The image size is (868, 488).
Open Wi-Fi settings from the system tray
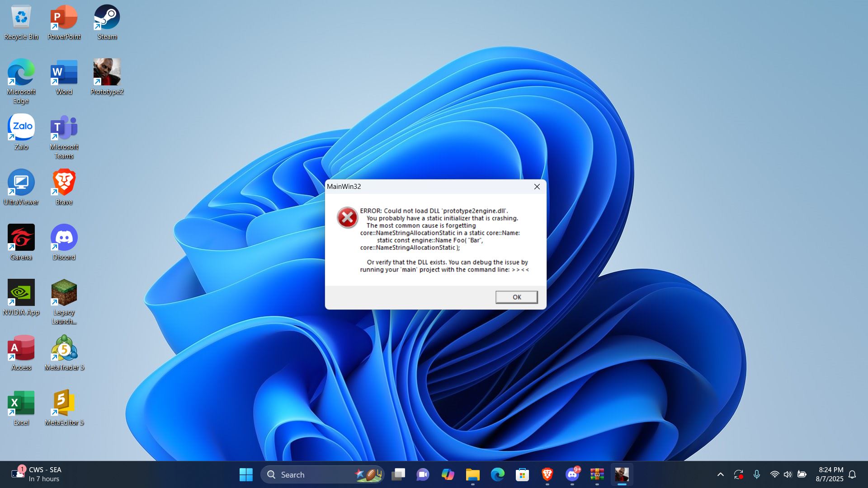[775, 474]
